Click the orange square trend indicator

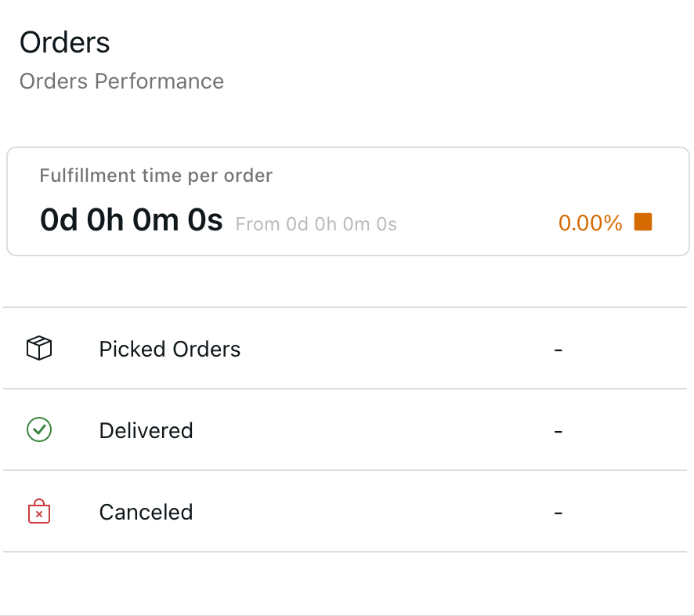point(643,223)
